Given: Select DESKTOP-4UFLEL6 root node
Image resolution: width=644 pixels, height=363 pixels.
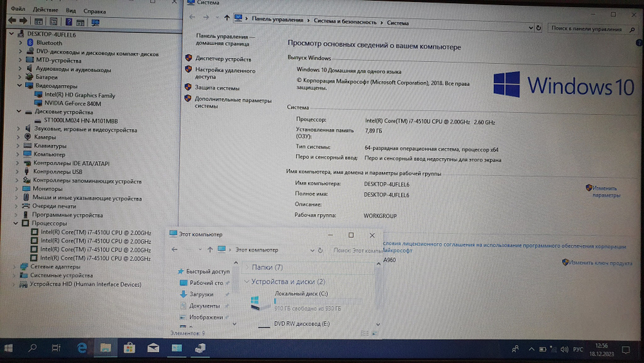Looking at the screenshot, I should (x=52, y=35).
